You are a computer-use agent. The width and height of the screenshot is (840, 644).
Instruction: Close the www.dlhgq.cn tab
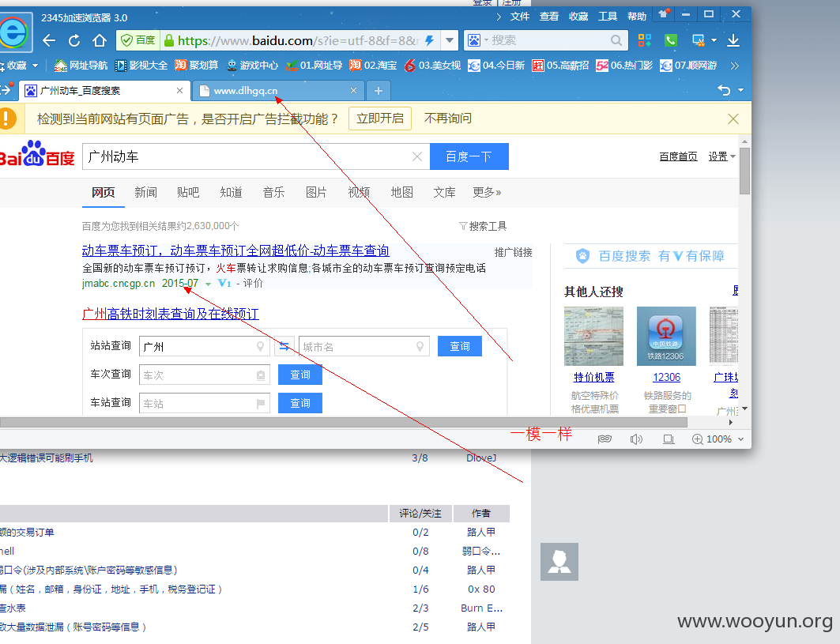point(353,91)
